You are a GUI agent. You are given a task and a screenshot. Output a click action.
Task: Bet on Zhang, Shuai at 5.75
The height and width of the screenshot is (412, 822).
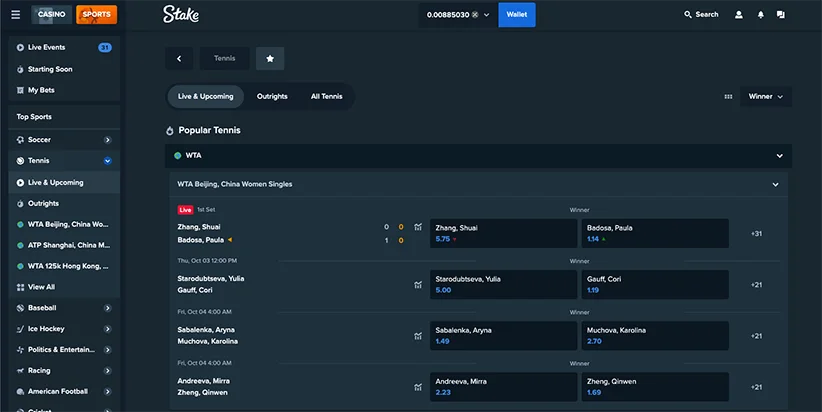[503, 233]
